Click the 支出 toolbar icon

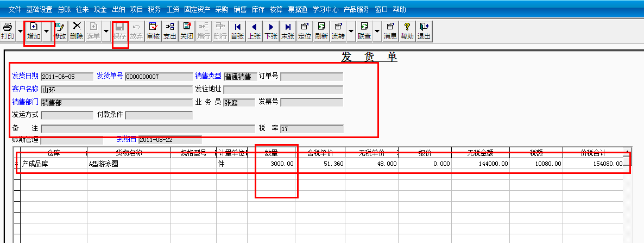click(x=170, y=31)
